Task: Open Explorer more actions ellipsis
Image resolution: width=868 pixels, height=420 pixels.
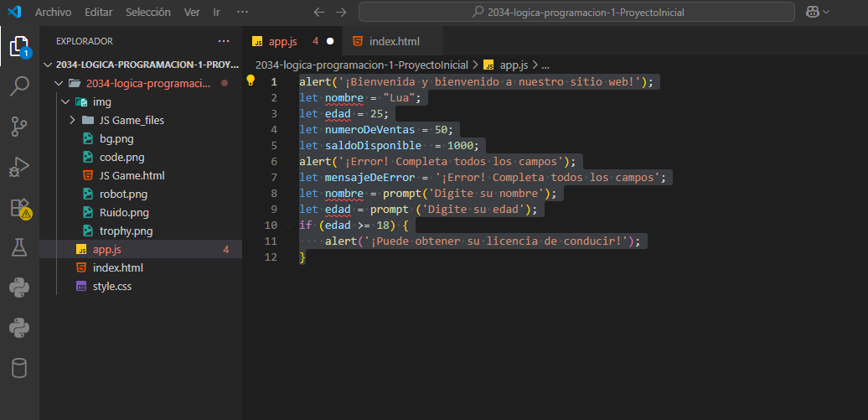Action: coord(224,41)
